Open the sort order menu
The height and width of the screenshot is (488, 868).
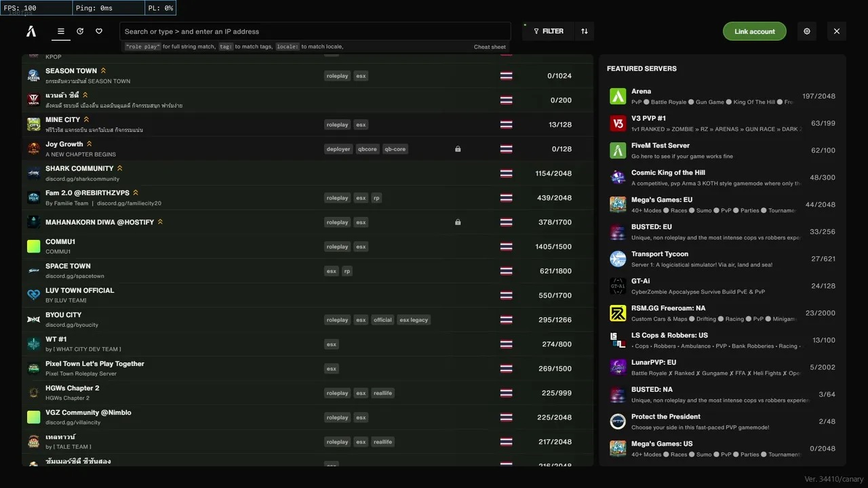(585, 31)
